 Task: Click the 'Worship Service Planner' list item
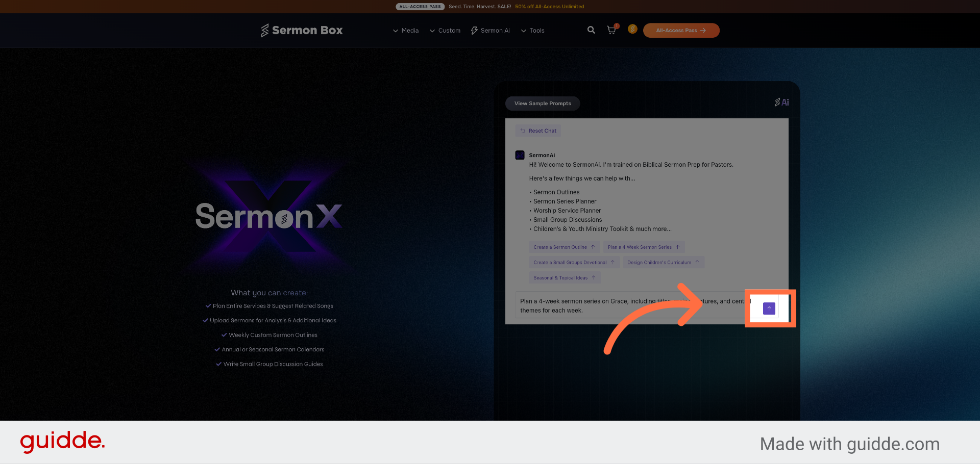[567, 211]
